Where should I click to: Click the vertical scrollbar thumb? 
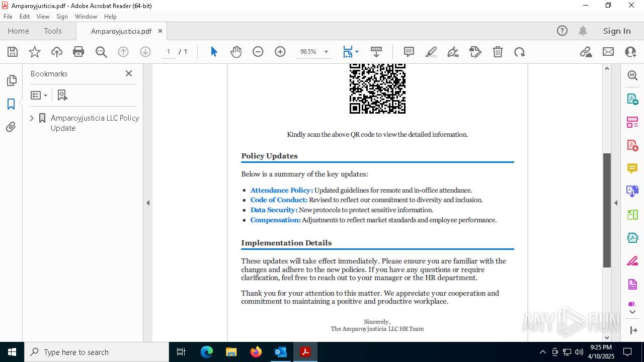coord(607,210)
